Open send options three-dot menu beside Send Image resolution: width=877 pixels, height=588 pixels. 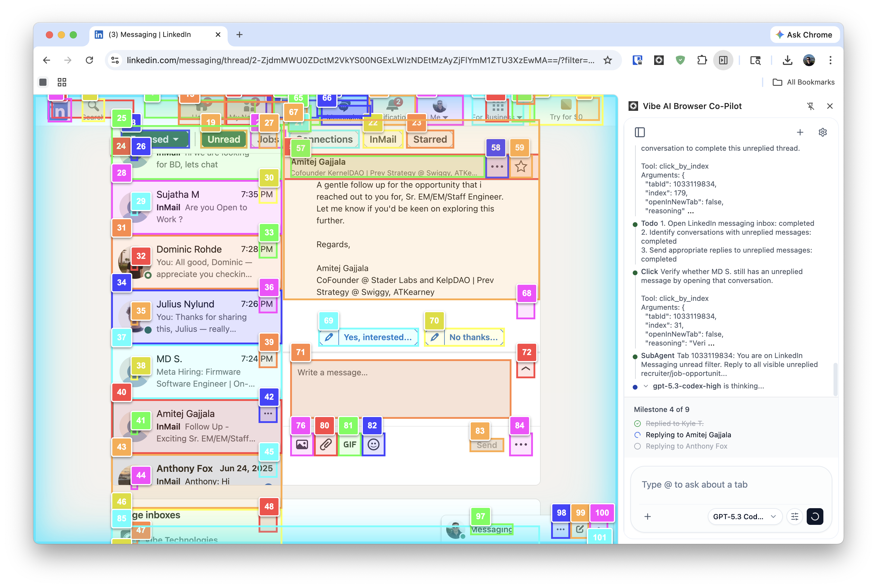(521, 445)
